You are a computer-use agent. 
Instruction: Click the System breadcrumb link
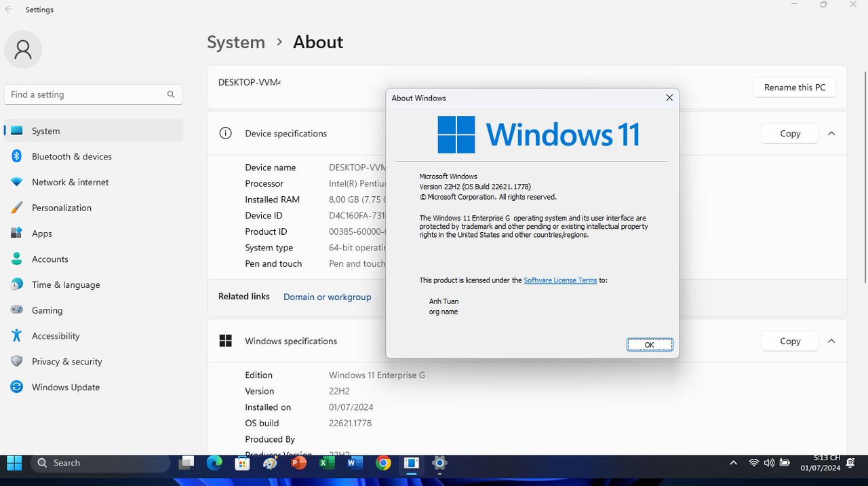click(236, 42)
